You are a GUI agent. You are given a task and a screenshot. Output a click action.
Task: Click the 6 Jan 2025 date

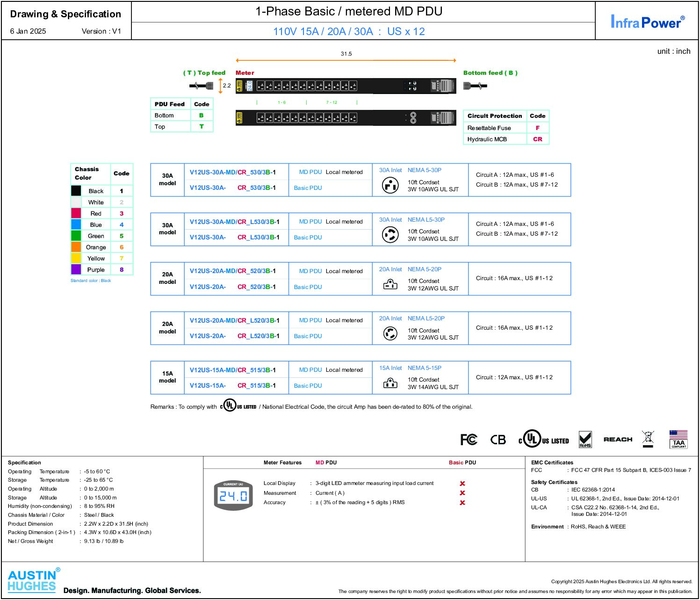28,31
